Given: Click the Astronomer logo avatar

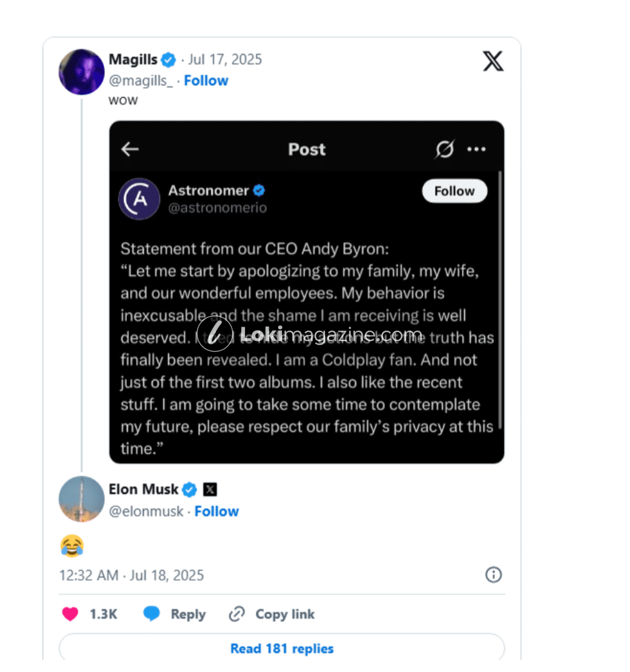Looking at the screenshot, I should (x=139, y=199).
